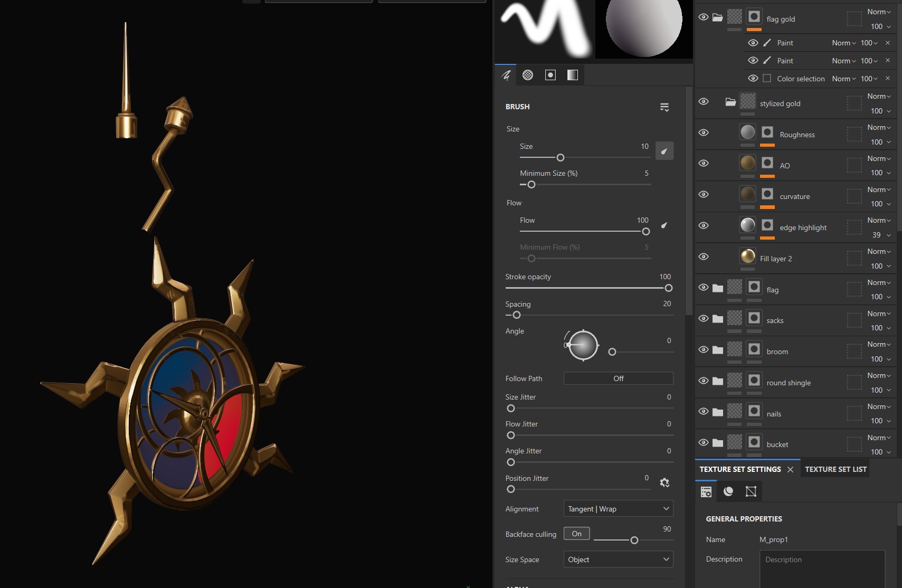Image resolution: width=902 pixels, height=588 pixels.
Task: Click the Spacing slider handle
Action: click(517, 315)
